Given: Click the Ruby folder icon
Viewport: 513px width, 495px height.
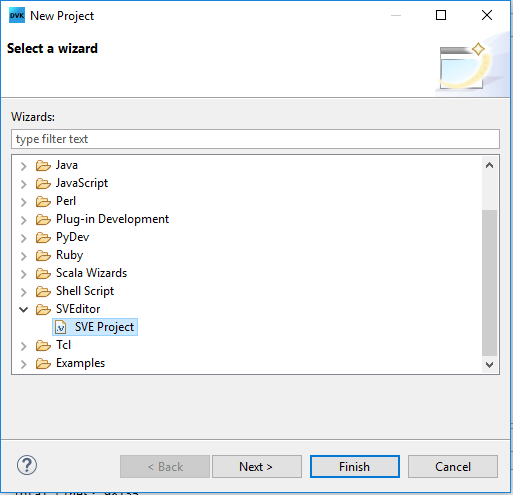Looking at the screenshot, I should [x=43, y=256].
